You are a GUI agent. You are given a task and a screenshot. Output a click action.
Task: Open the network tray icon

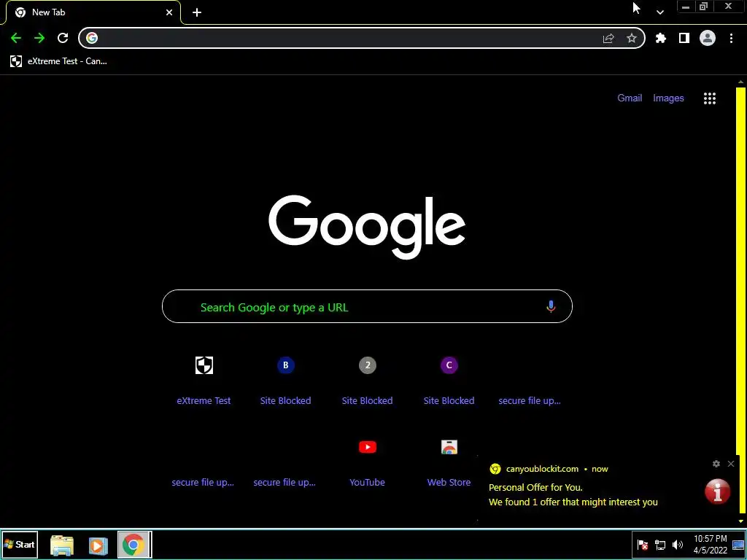click(659, 545)
